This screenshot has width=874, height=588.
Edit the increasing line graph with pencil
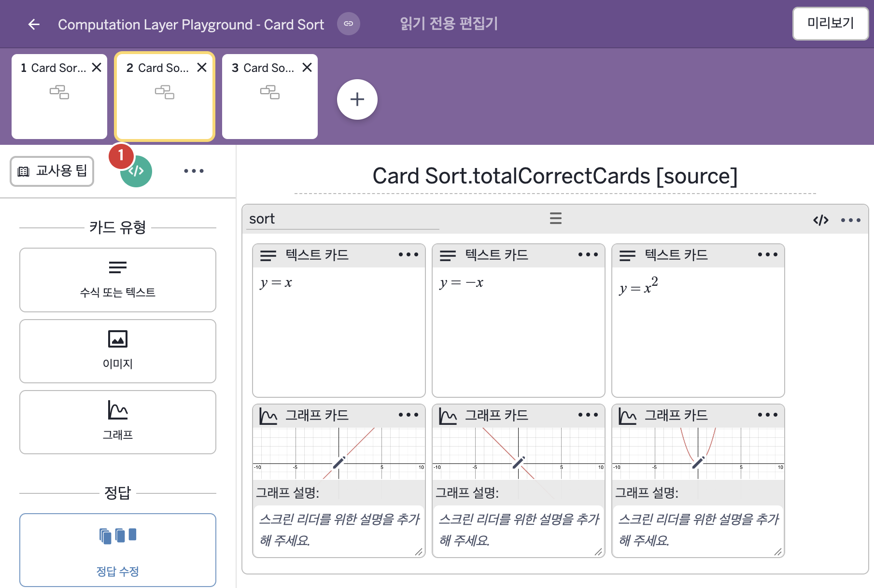pos(339,462)
